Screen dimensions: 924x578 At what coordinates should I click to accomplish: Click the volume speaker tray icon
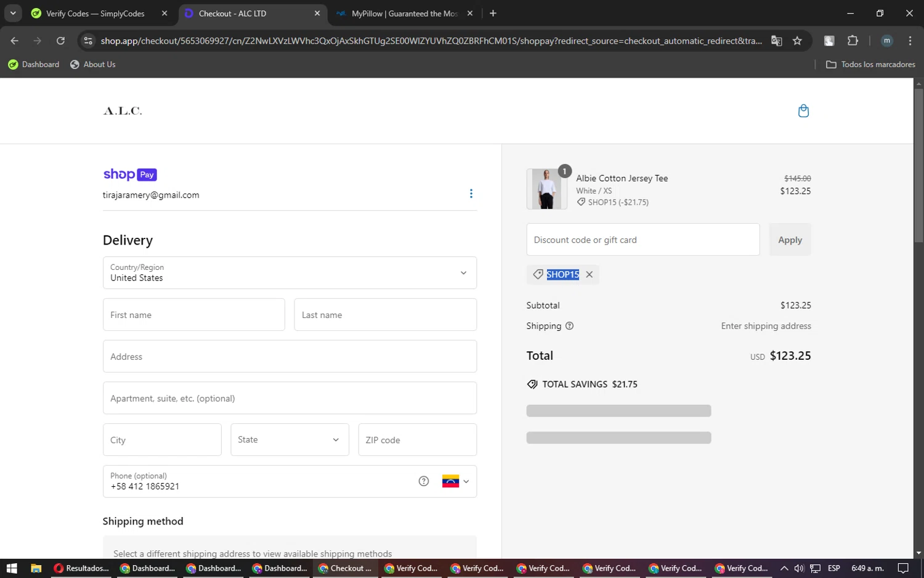point(799,568)
